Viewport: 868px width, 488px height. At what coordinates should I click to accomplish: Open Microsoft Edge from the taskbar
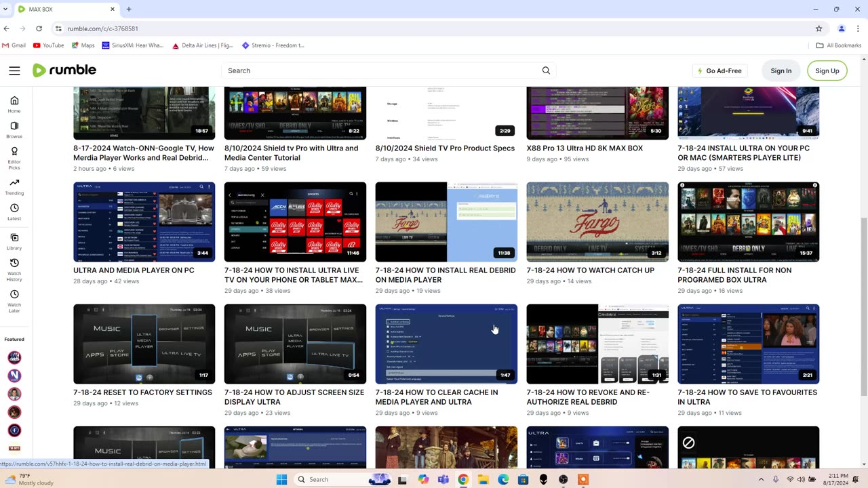point(503,479)
